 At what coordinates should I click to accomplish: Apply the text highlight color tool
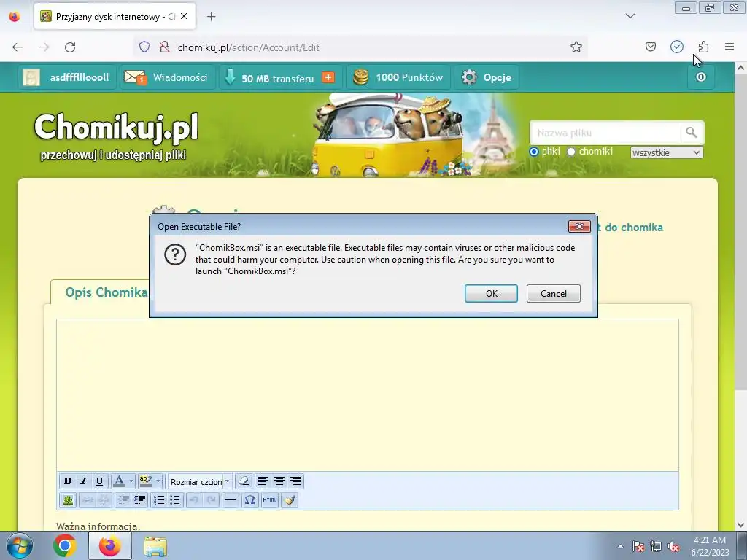(x=146, y=481)
